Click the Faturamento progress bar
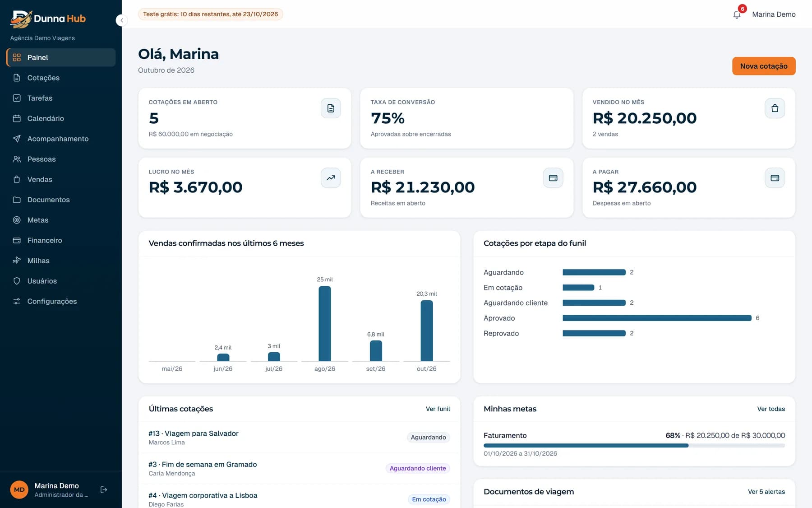Viewport: 812px width, 508px height. (x=634, y=446)
